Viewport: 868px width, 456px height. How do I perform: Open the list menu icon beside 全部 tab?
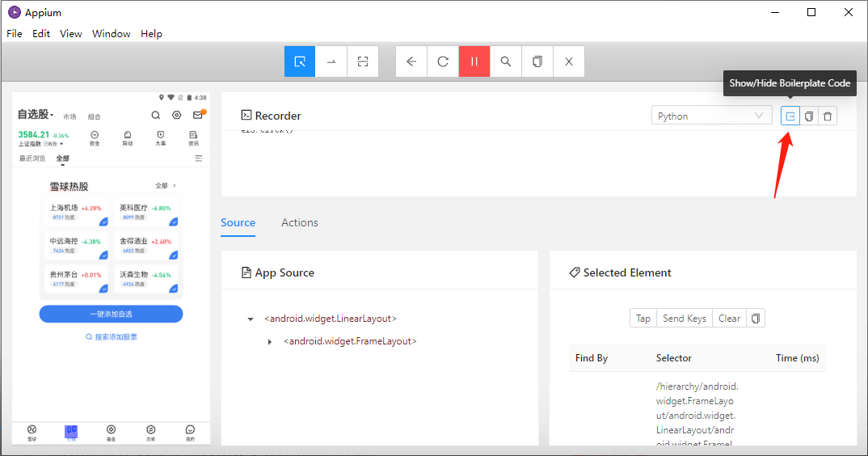[x=198, y=158]
